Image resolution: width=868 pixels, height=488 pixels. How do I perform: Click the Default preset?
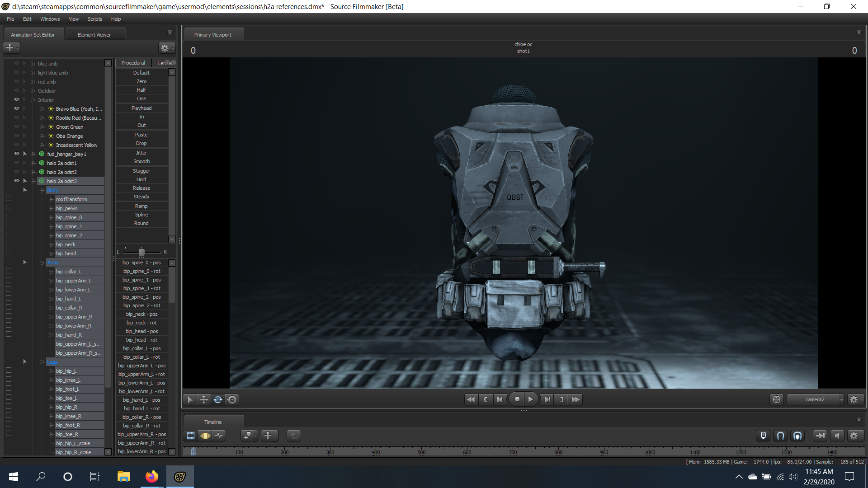click(142, 73)
